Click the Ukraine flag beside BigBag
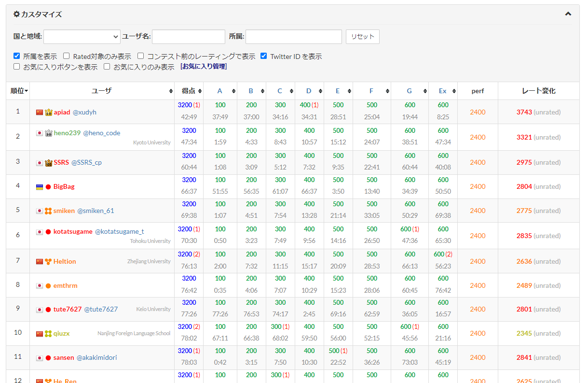588x383 pixels. coord(40,187)
